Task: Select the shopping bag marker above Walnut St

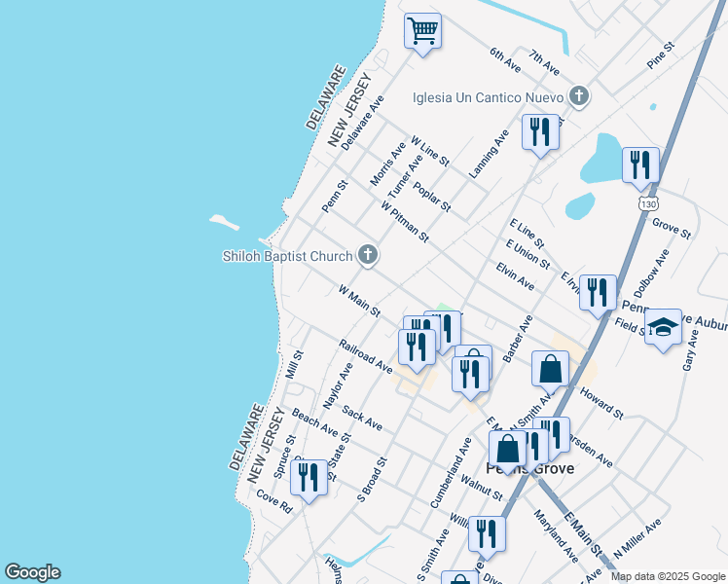Action: [508, 451]
